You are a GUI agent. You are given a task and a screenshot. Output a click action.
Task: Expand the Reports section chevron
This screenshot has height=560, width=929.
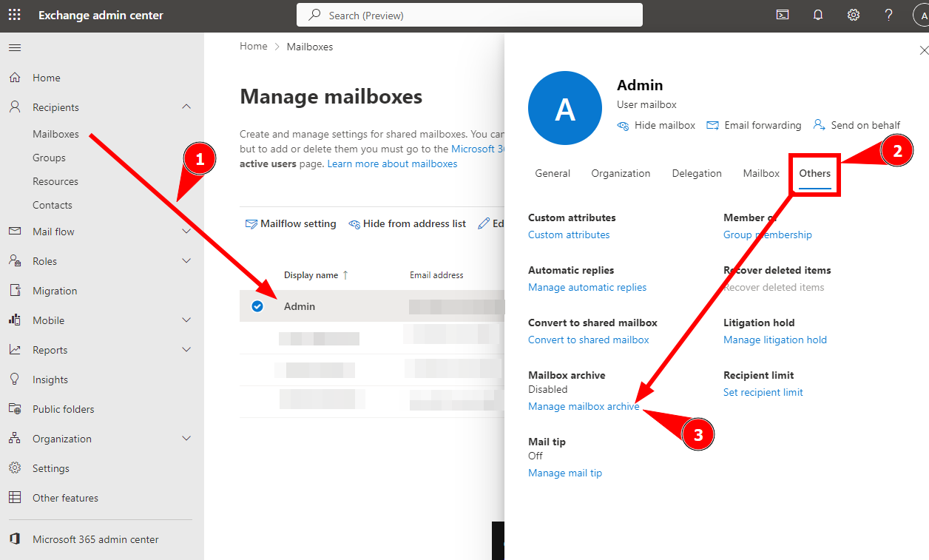point(186,350)
